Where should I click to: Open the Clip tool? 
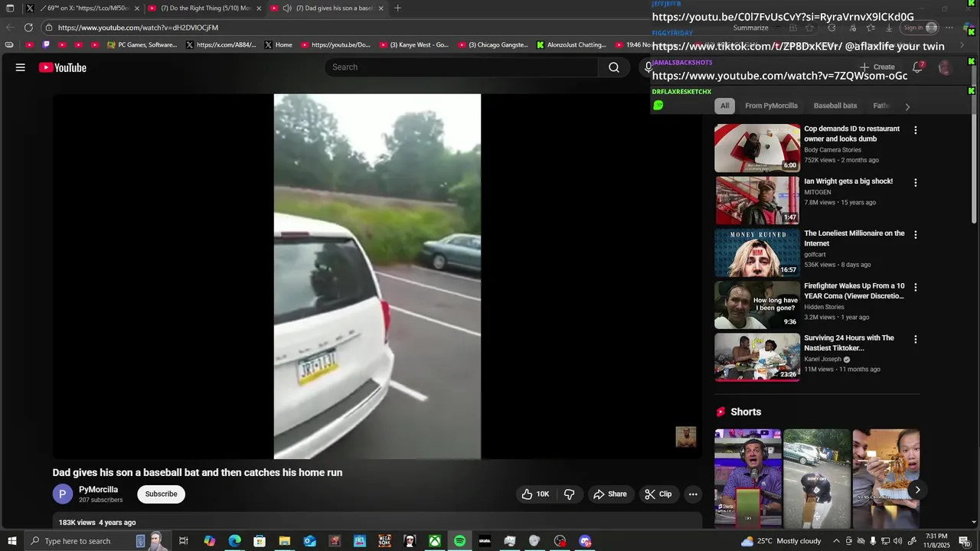tap(658, 494)
